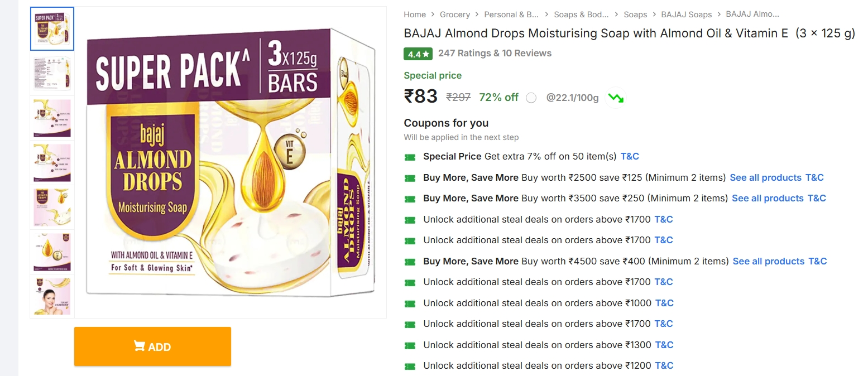868x376 pixels.
Task: Go to Home via breadcrumb
Action: pos(415,14)
